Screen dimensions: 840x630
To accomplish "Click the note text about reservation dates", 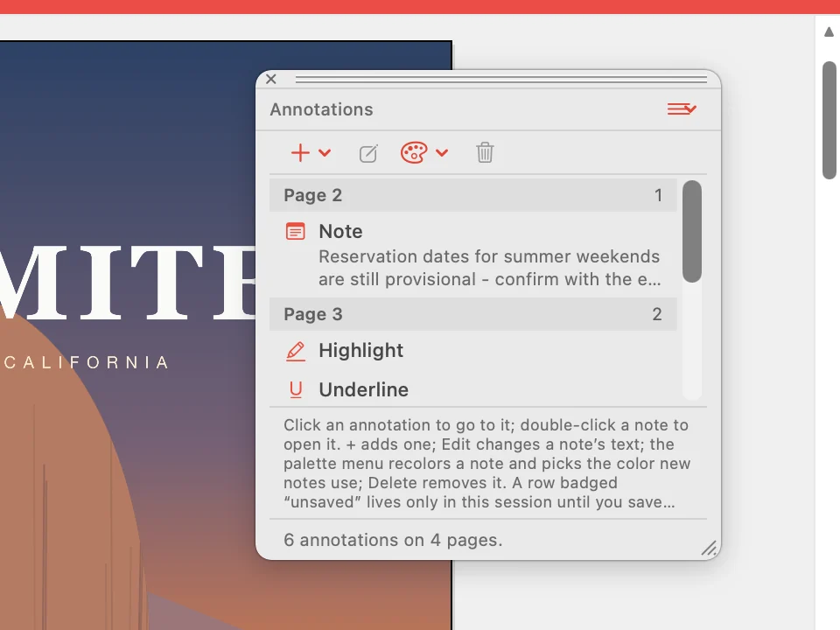I will point(490,268).
